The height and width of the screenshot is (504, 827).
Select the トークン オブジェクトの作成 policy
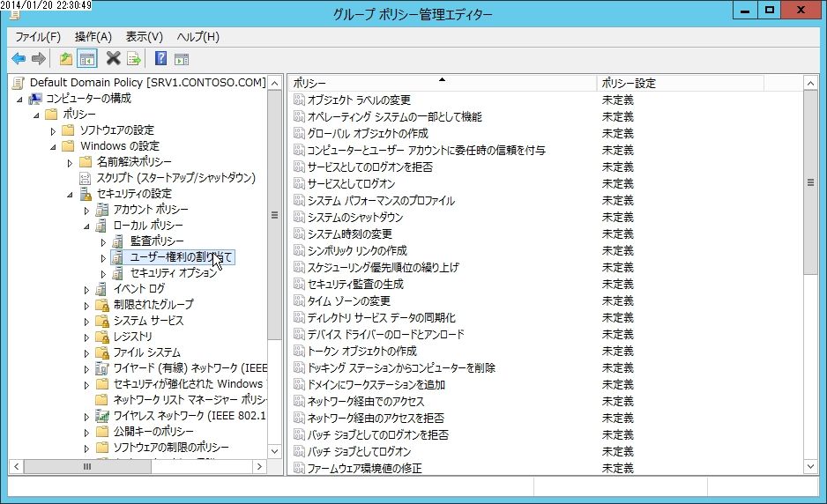361,351
